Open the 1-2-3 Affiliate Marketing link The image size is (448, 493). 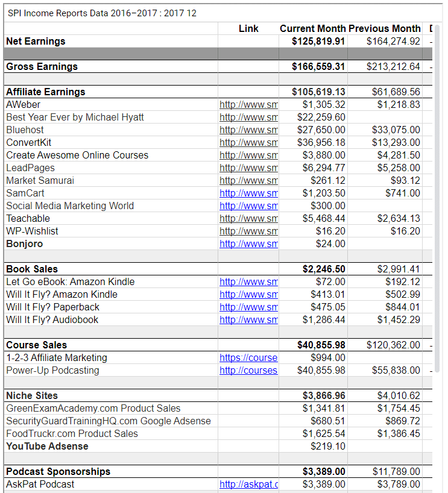[x=248, y=357]
